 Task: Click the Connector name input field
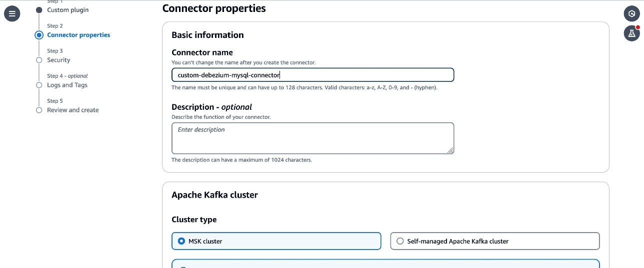coord(312,75)
